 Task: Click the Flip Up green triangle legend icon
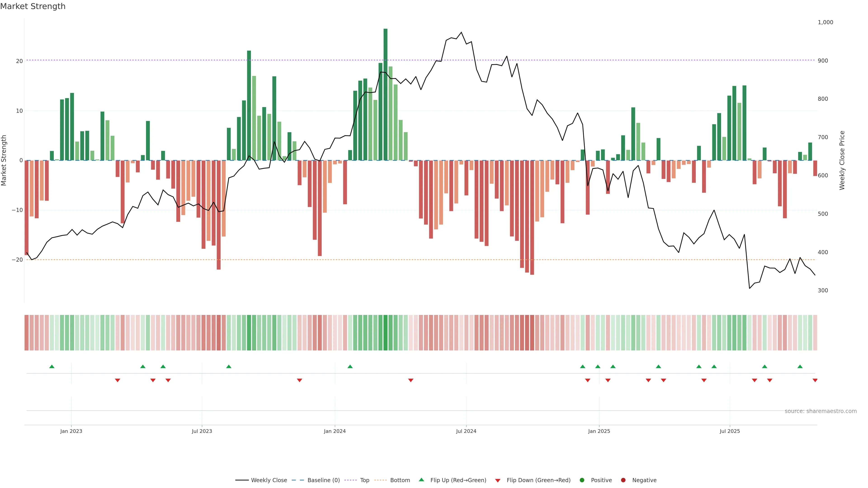tap(421, 480)
